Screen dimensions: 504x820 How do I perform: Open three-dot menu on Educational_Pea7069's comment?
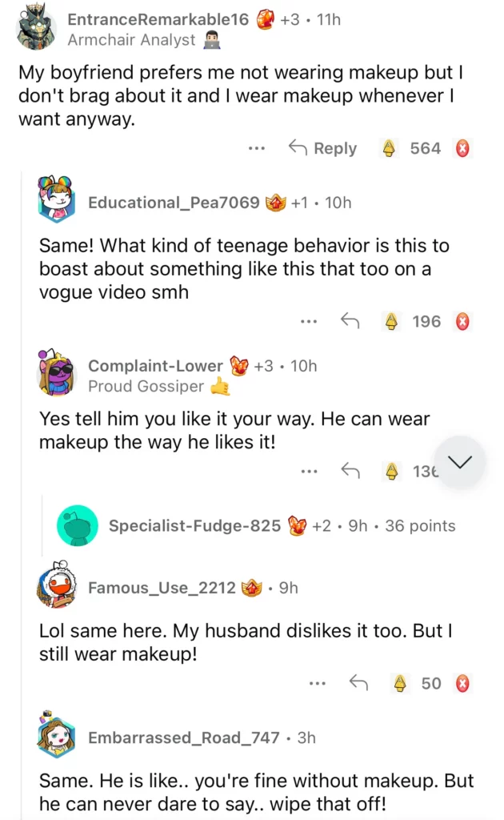309,321
